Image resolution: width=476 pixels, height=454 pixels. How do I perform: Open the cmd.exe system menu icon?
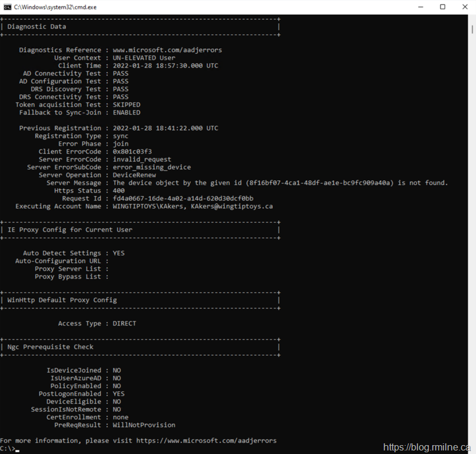point(7,7)
